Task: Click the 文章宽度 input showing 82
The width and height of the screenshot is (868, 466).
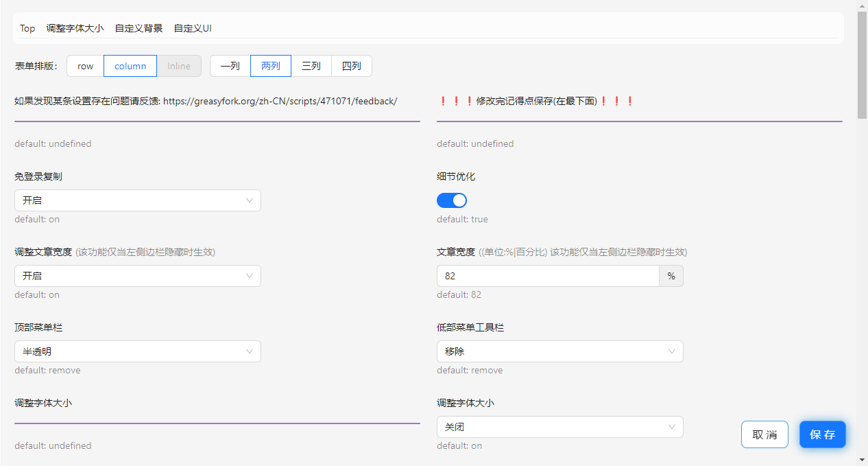Action: pyautogui.click(x=547, y=275)
